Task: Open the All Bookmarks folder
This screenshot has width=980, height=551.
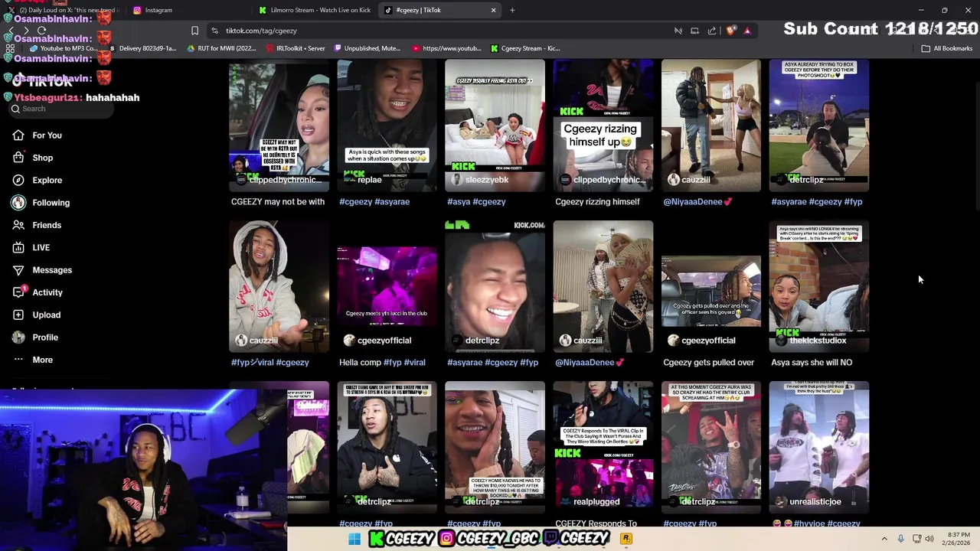Action: pos(946,48)
